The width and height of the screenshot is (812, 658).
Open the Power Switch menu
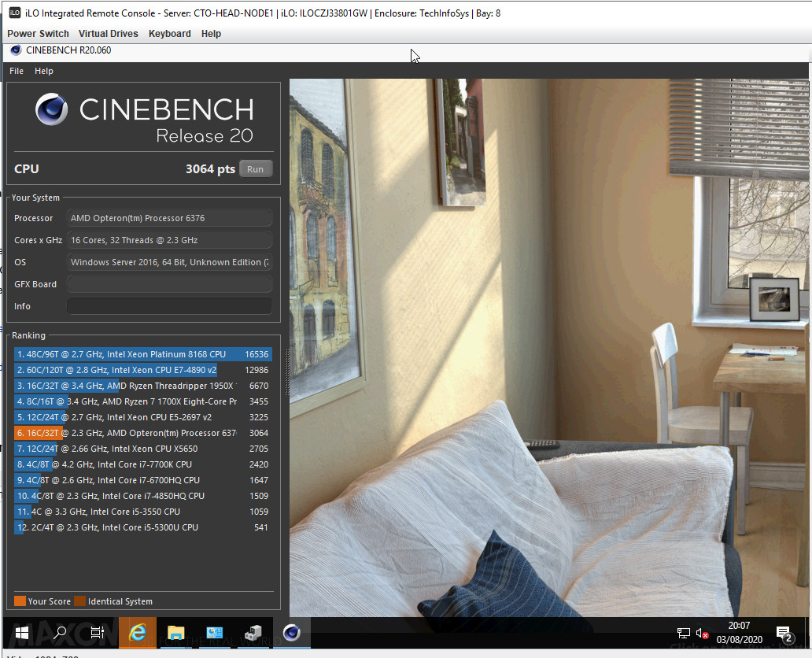[x=38, y=34]
